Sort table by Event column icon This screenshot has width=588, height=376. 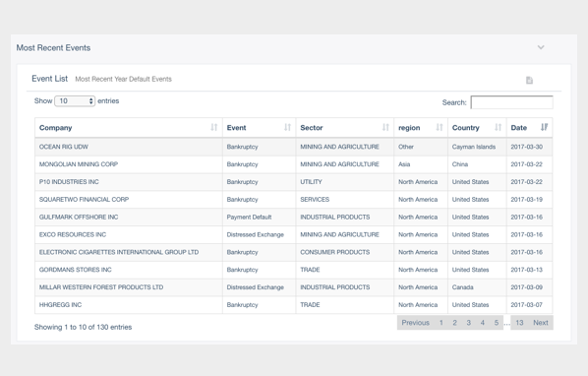pyautogui.click(x=287, y=128)
